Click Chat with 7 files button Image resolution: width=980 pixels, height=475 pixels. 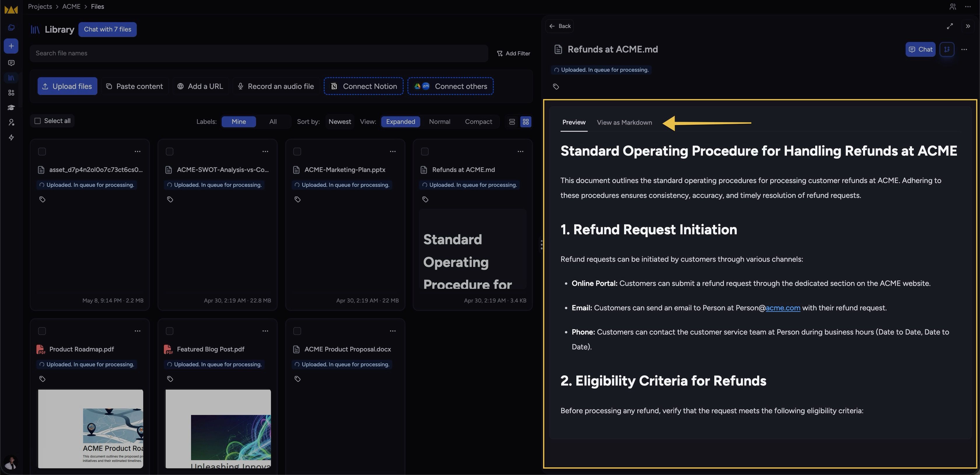pyautogui.click(x=107, y=30)
